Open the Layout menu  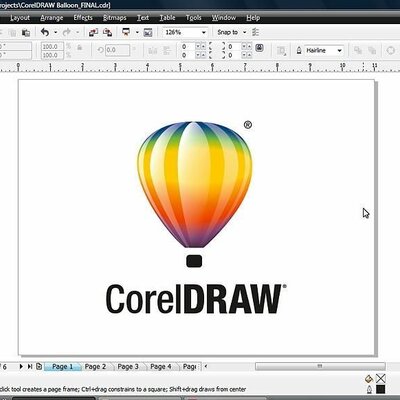tap(20, 18)
